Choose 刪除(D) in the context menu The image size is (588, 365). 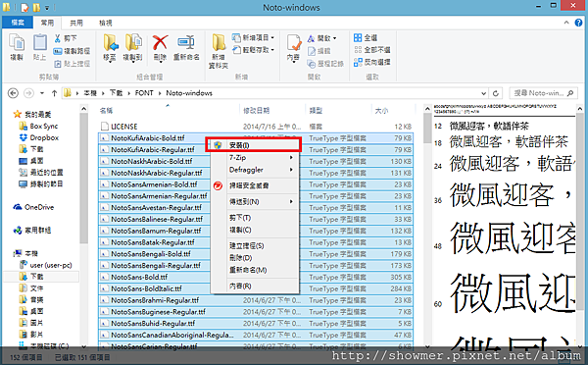255,258
